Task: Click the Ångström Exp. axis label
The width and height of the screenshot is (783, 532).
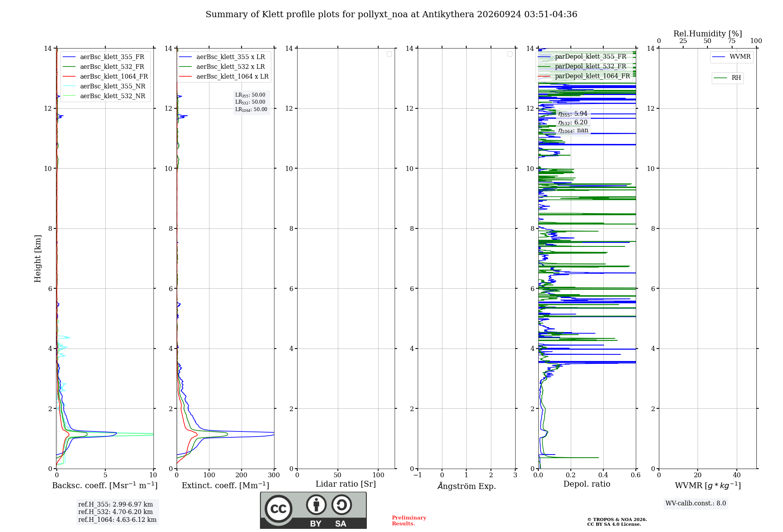Action: coord(467,486)
